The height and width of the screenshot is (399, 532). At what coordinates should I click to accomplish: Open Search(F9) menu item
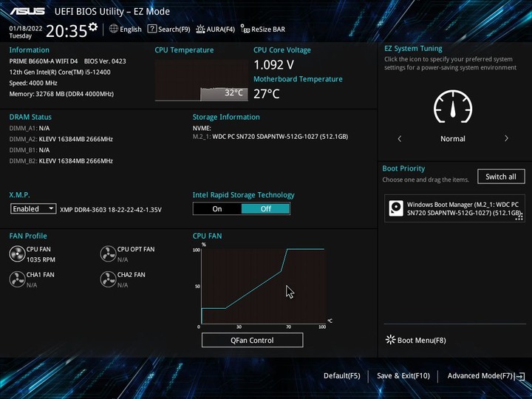(x=174, y=29)
